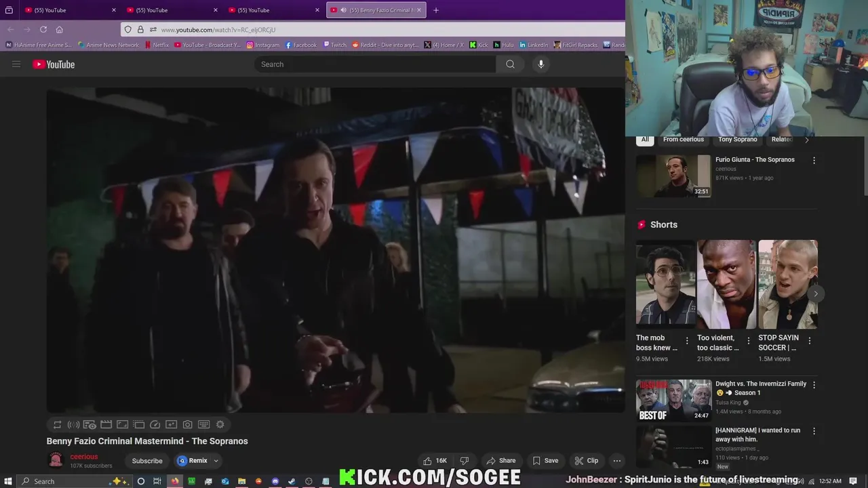Viewport: 868px width, 488px height.
Task: Mute the Benny Fazio tab audio icon
Action: pos(343,10)
